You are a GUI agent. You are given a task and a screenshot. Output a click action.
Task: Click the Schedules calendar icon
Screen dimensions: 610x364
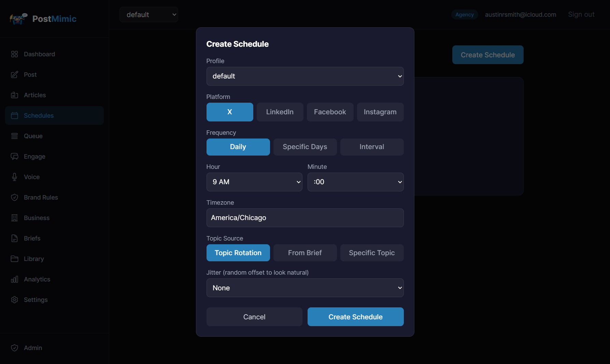[x=14, y=116]
